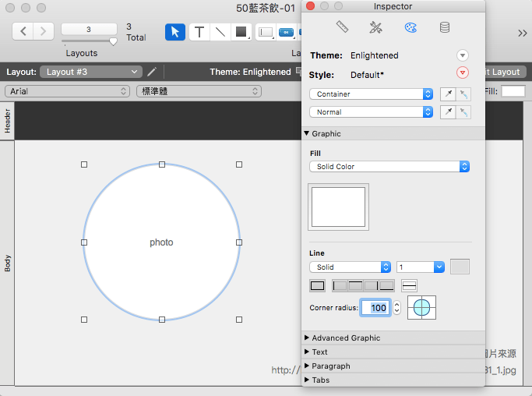Viewport: 532px width, 396px height.
Task: Select the Text tool
Action: coord(199,32)
